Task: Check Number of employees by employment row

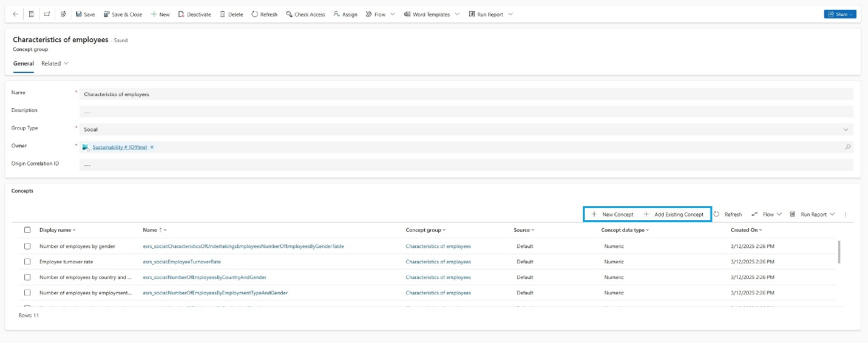Action: [27, 293]
